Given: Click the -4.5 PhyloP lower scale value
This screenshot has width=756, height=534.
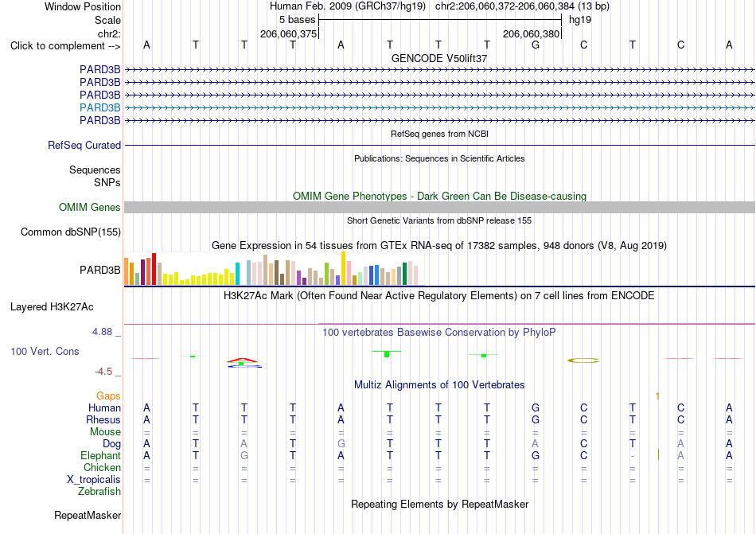Looking at the screenshot, I should [103, 372].
